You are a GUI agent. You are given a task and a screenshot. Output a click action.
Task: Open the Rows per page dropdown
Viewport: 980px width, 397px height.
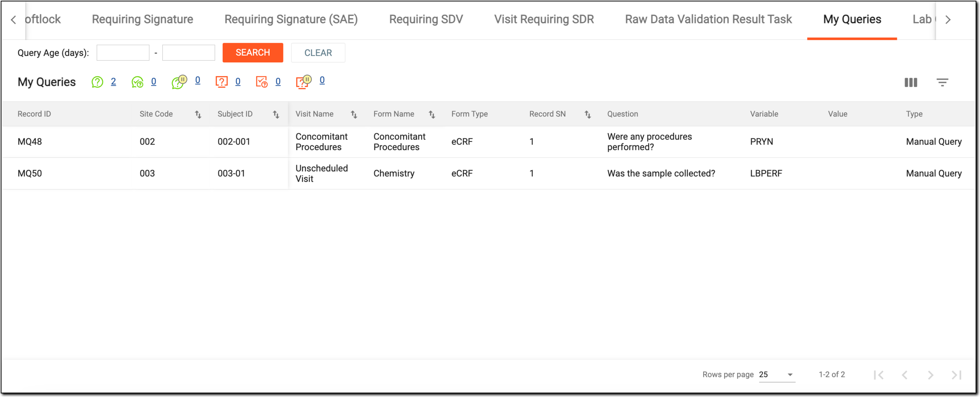777,375
